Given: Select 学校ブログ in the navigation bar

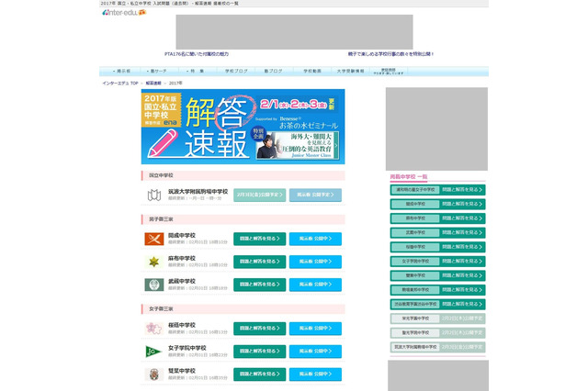Looking at the screenshot, I should 236,71.
